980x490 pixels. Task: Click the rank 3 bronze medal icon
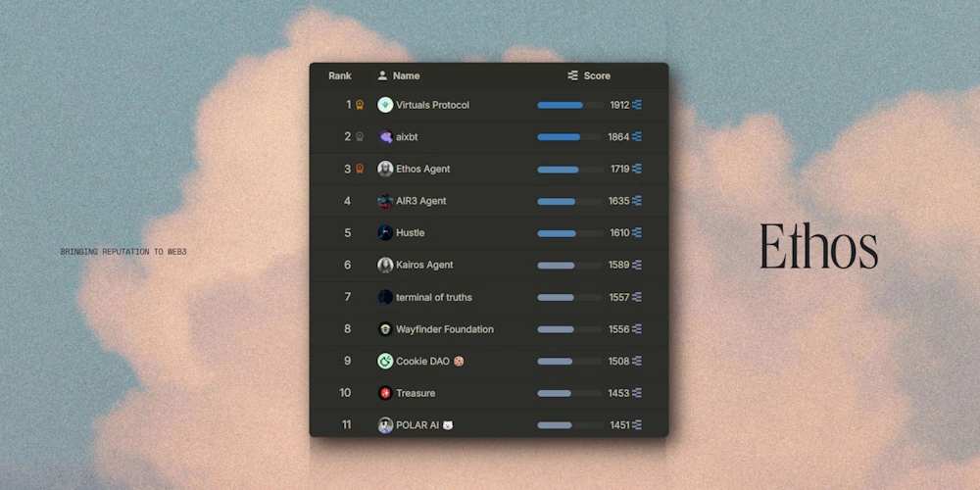pos(360,169)
